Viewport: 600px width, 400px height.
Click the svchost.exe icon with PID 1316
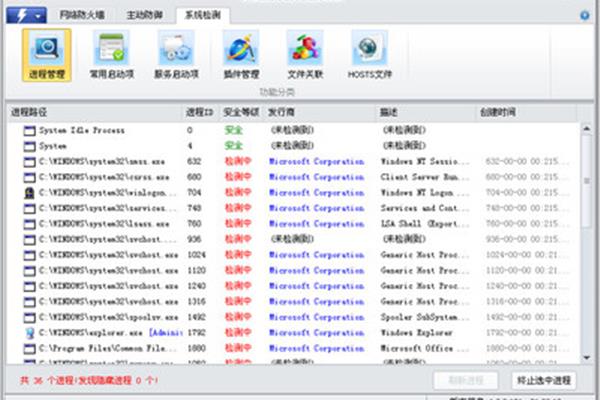point(29,302)
